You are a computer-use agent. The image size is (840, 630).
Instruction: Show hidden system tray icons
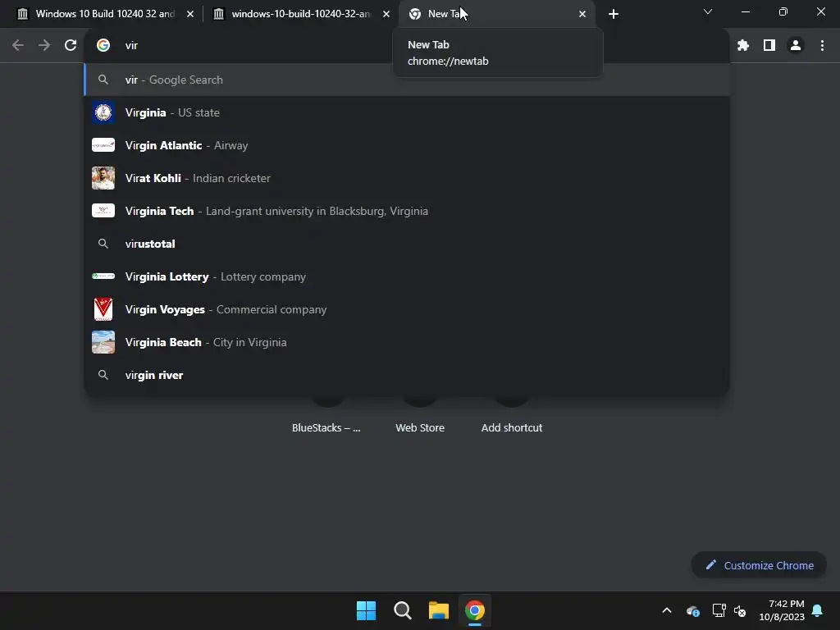coord(667,610)
